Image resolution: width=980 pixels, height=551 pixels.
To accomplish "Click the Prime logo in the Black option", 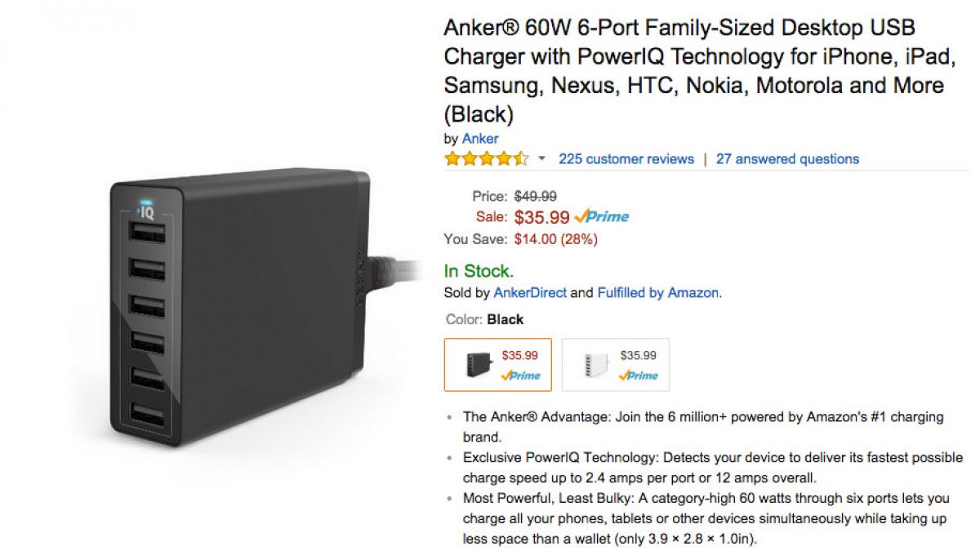I will pyautogui.click(x=521, y=375).
